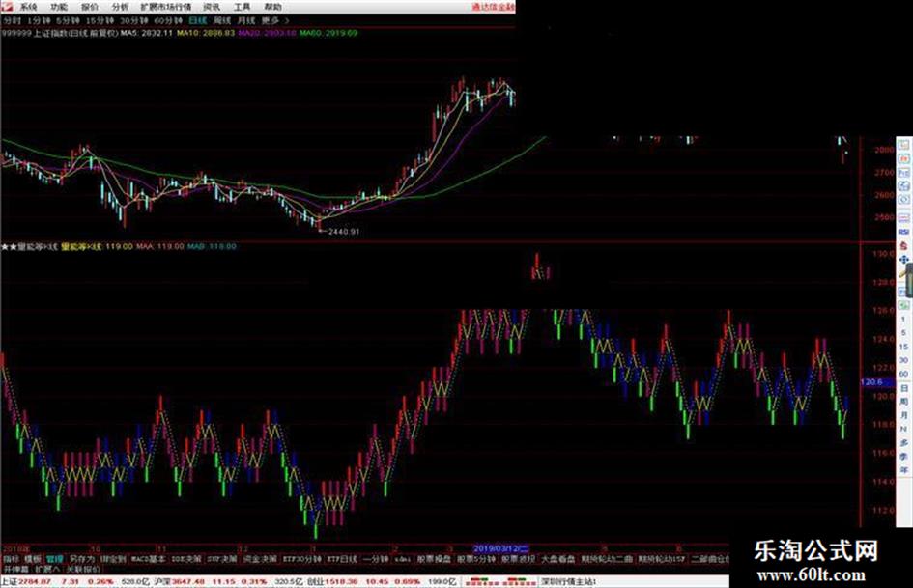Click 多 multi-period shortcut in sidebar
The width and height of the screenshot is (913, 588).
coord(903,442)
